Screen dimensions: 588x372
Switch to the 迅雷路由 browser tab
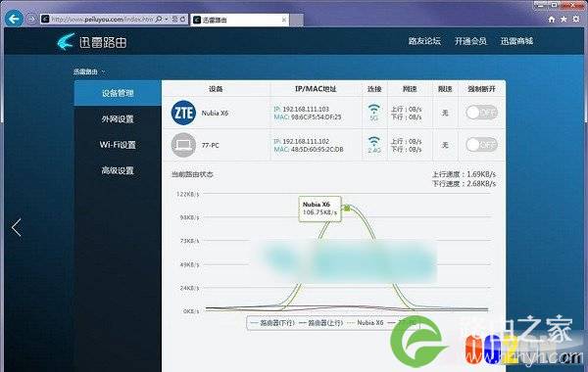[240, 20]
